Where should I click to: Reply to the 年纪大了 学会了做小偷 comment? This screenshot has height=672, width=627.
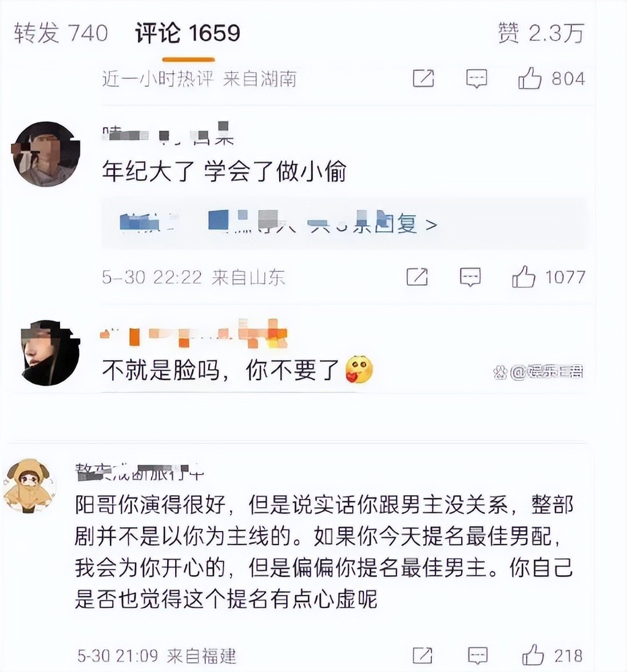[470, 277]
